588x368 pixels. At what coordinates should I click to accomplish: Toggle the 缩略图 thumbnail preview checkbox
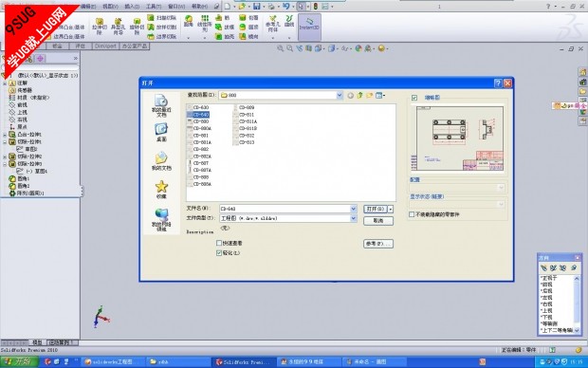(414, 98)
